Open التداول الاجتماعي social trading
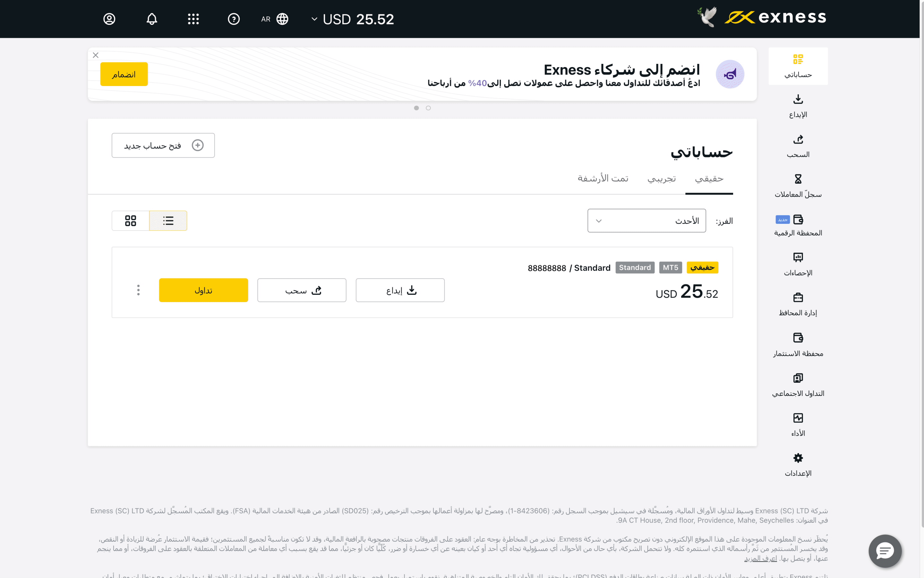This screenshot has width=924, height=578. click(x=798, y=385)
